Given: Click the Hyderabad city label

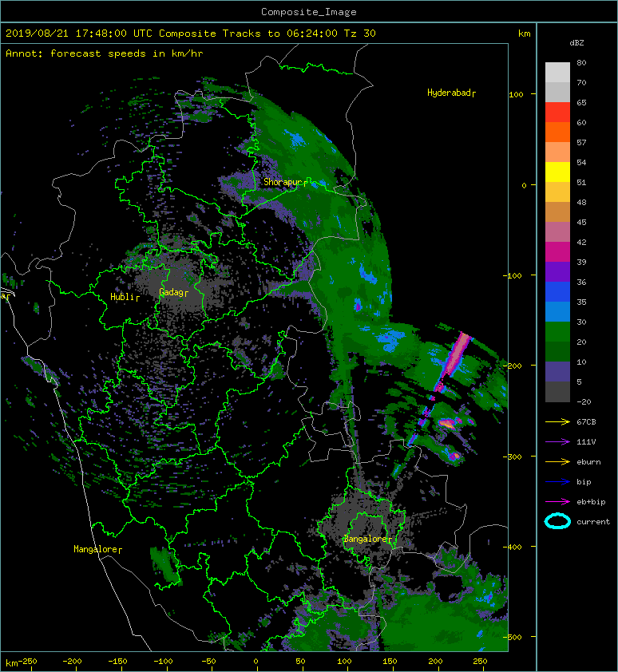Looking at the screenshot, I should point(451,93).
